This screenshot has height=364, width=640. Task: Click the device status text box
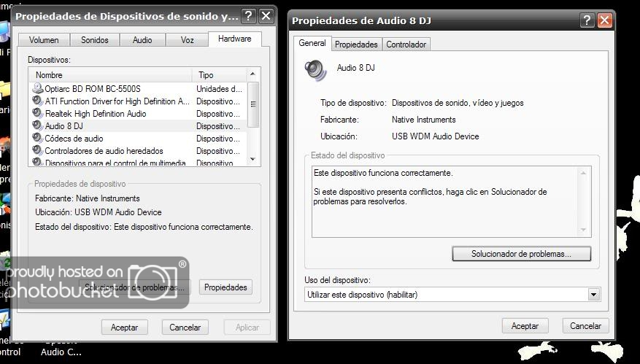452,201
